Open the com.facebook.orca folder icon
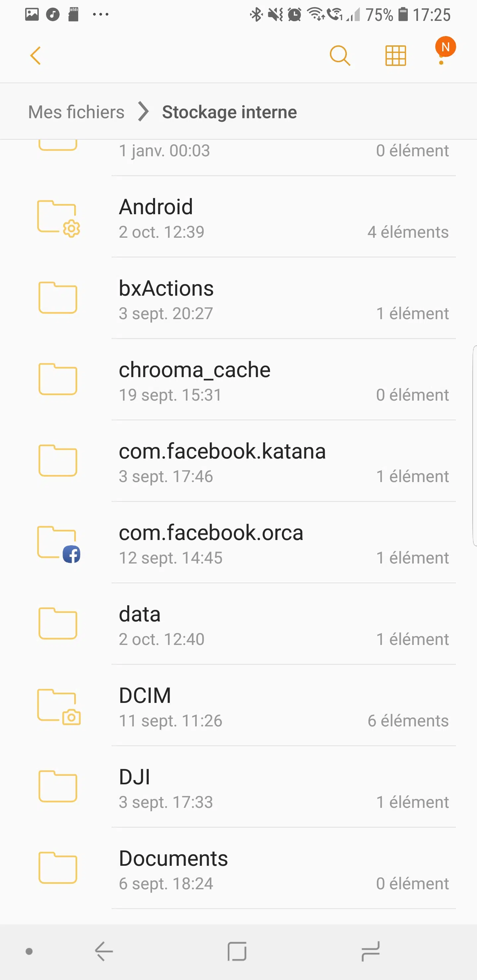 [58, 544]
